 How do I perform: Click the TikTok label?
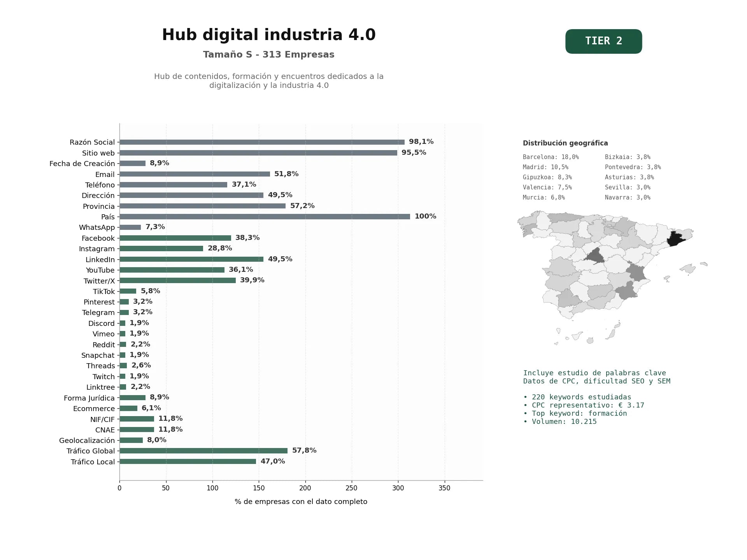point(104,291)
